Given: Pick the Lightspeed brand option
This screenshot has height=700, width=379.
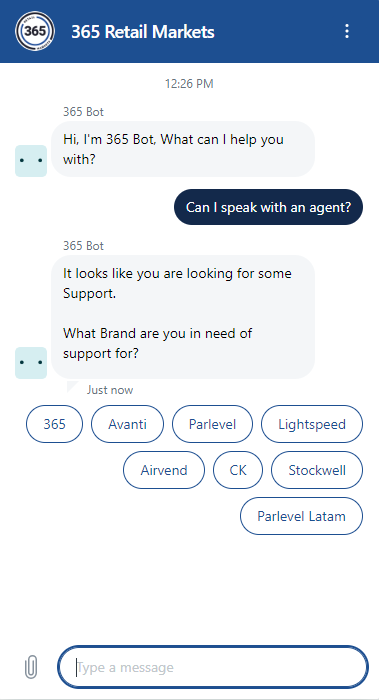Looking at the screenshot, I should [312, 424].
